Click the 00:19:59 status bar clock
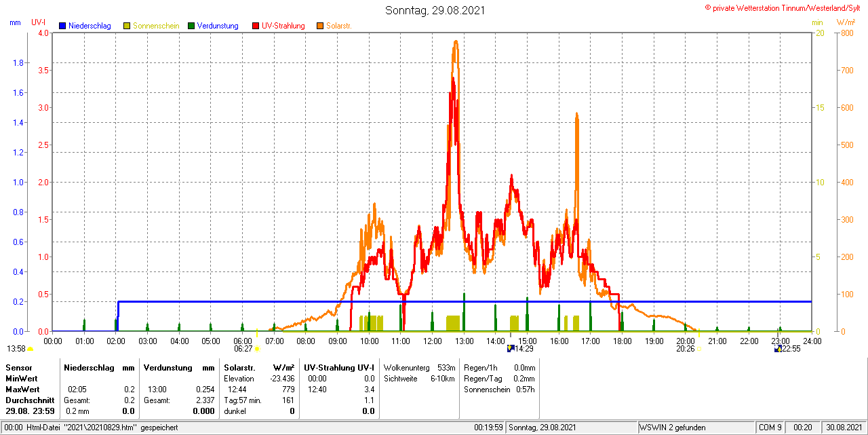 click(x=488, y=428)
